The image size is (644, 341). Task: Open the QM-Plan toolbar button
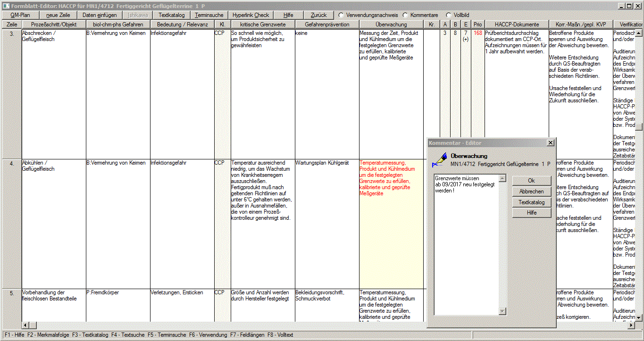(x=20, y=15)
